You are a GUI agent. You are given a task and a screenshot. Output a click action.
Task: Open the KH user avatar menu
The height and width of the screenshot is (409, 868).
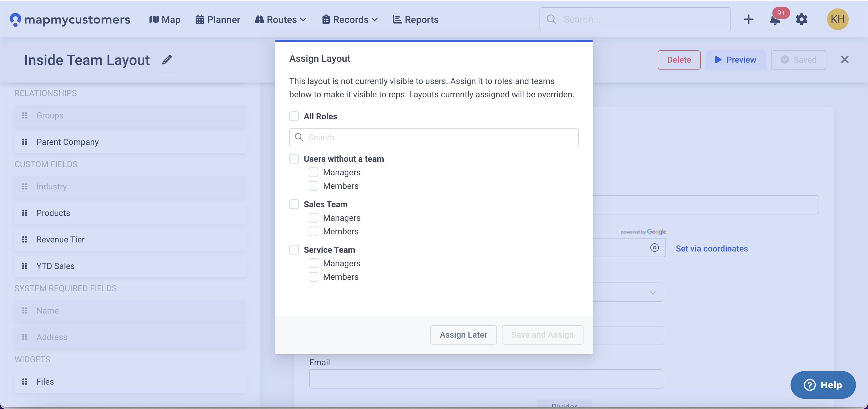(x=838, y=19)
